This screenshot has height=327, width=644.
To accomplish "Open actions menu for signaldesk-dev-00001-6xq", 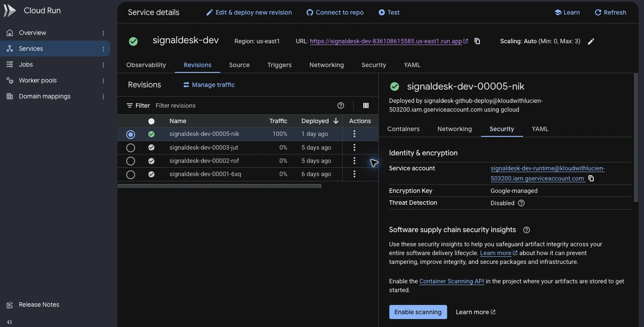I will pos(354,174).
